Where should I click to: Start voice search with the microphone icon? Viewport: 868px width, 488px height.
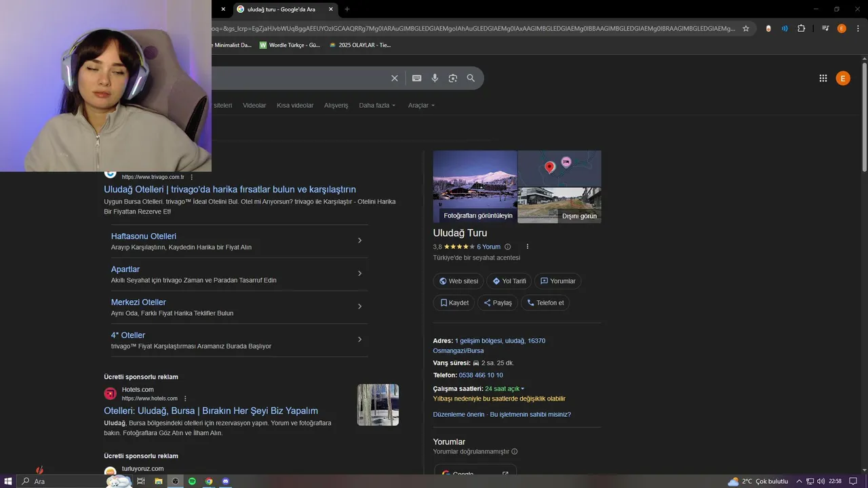(435, 78)
